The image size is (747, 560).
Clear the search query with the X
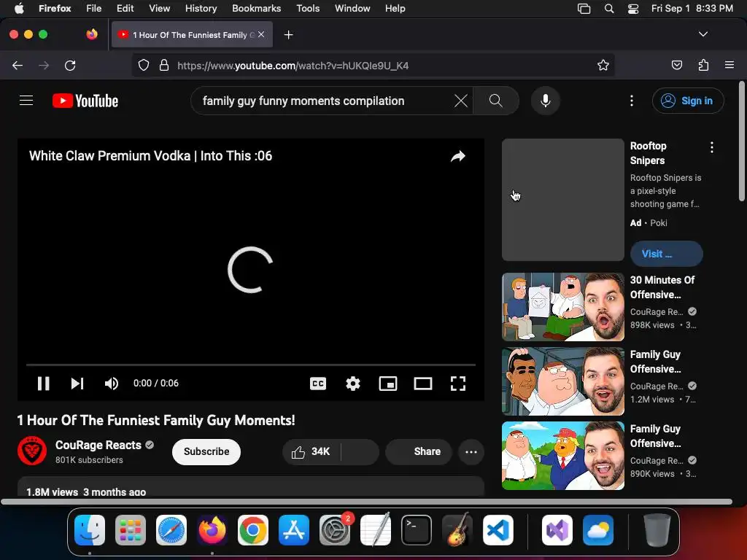coord(461,101)
